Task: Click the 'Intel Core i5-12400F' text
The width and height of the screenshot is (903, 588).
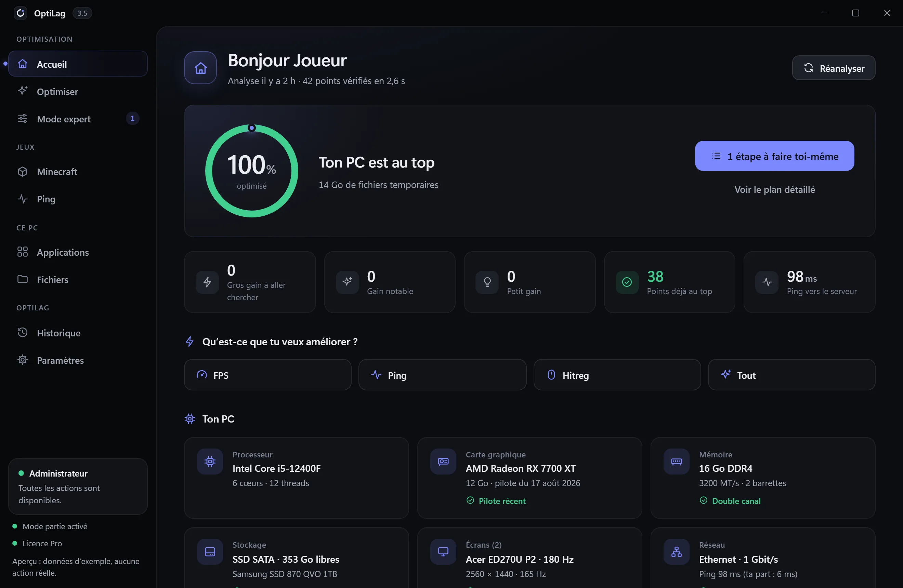Action: [x=277, y=468]
